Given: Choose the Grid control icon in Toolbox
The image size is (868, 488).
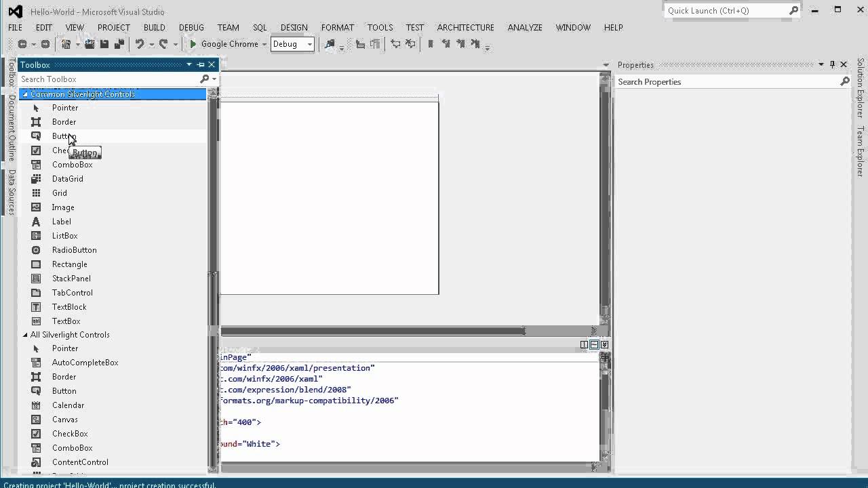Looking at the screenshot, I should [36, 193].
